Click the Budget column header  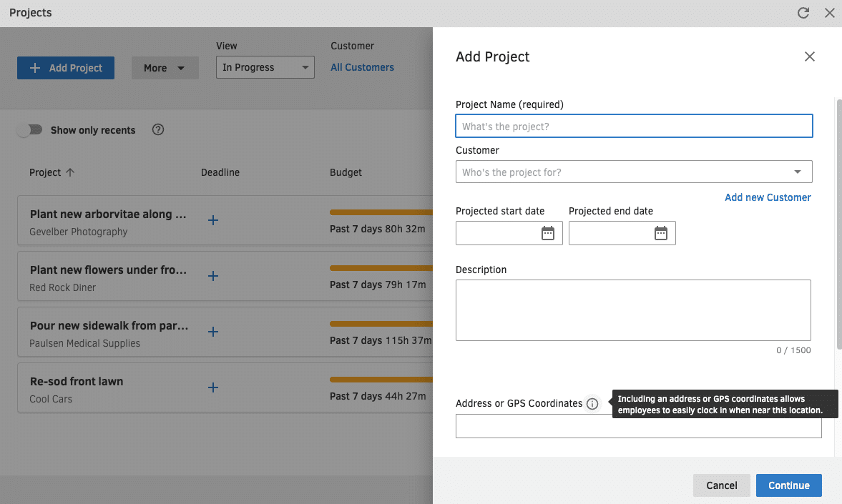[346, 172]
